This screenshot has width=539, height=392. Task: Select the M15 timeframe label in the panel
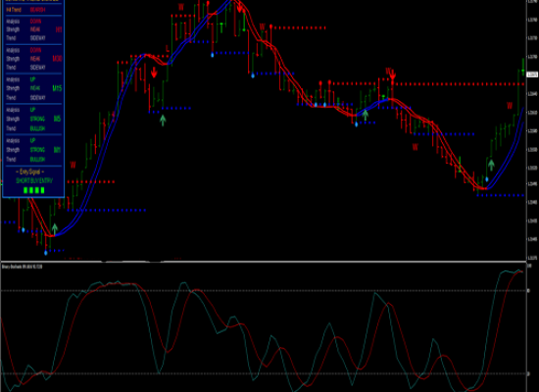(x=57, y=88)
